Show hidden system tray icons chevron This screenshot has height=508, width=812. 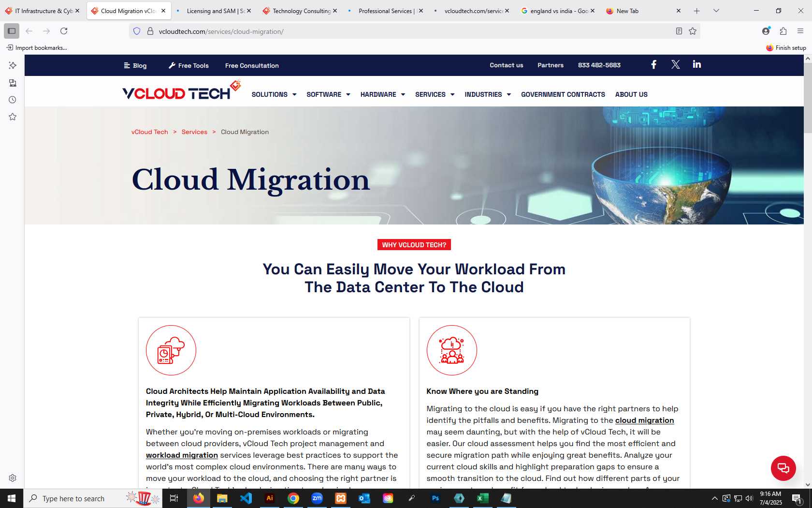714,498
